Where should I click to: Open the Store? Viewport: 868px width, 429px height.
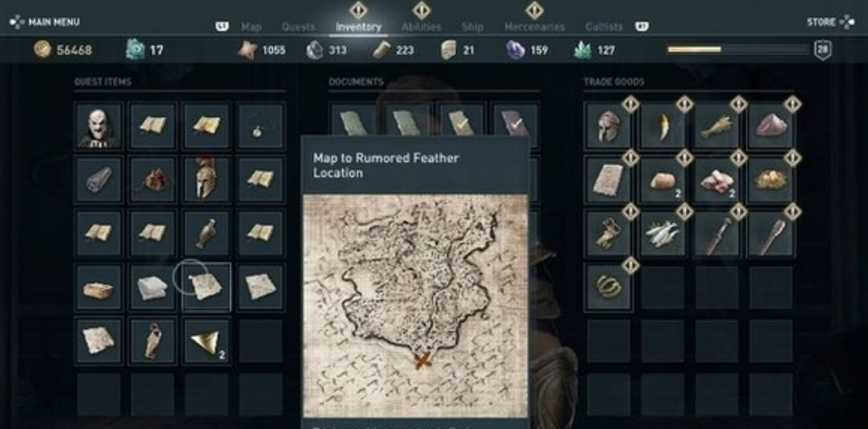830,23
